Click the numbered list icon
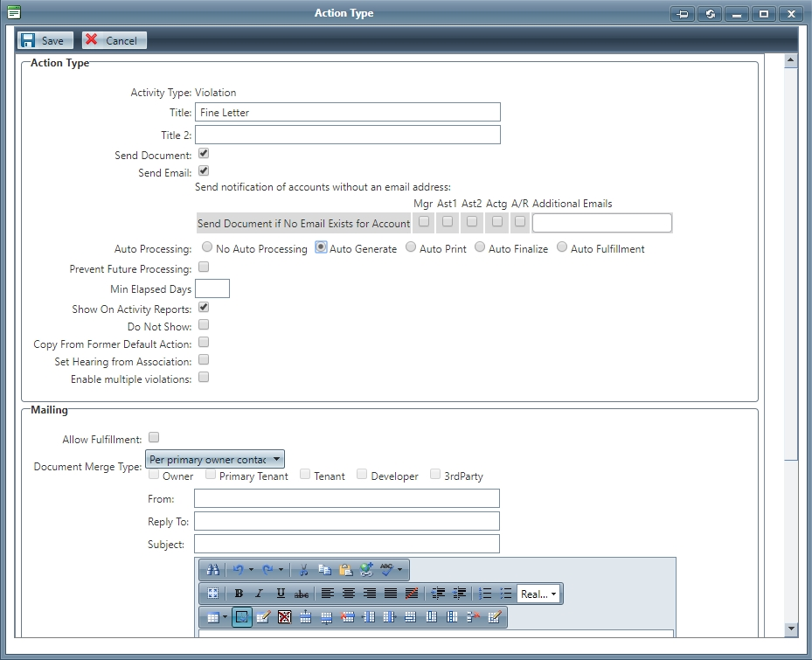 (483, 594)
